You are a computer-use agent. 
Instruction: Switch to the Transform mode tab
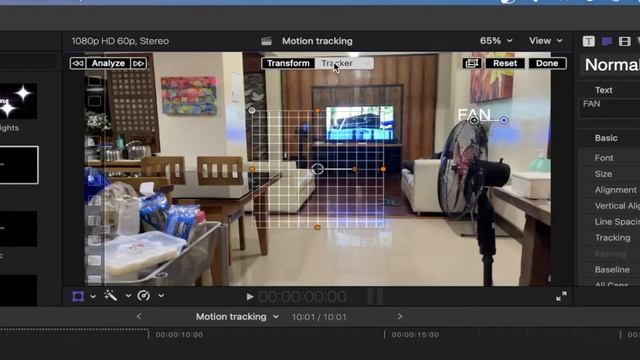pyautogui.click(x=288, y=63)
